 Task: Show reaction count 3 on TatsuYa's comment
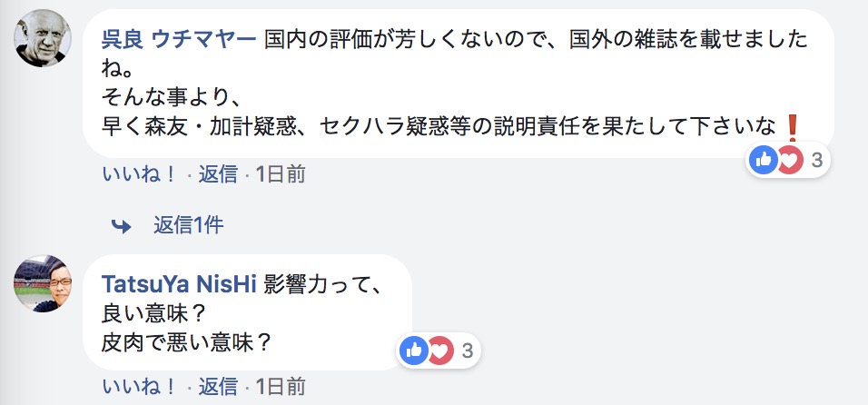[466, 350]
